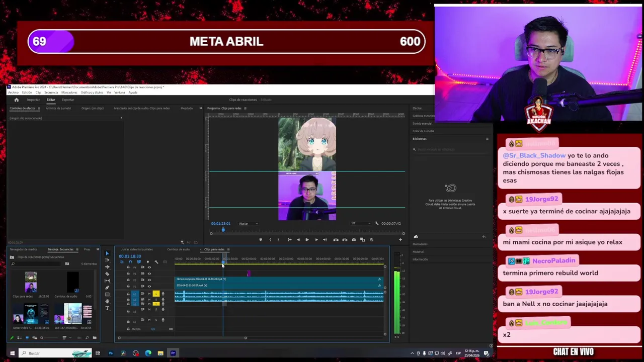Viewport: 644px width, 362px height.
Task: Add marker shield in timeline header
Action: coord(148,262)
